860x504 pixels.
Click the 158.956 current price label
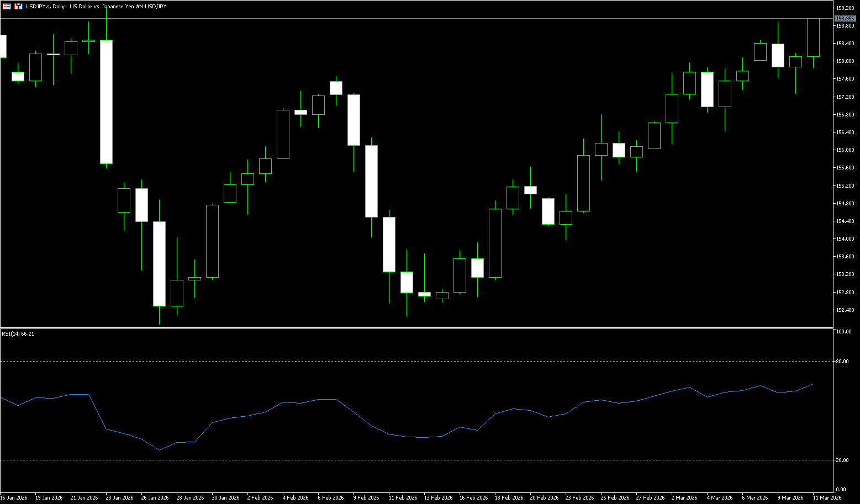point(845,19)
